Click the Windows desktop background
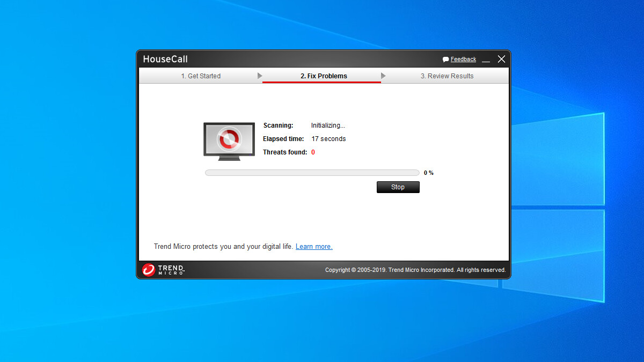 click(64, 215)
